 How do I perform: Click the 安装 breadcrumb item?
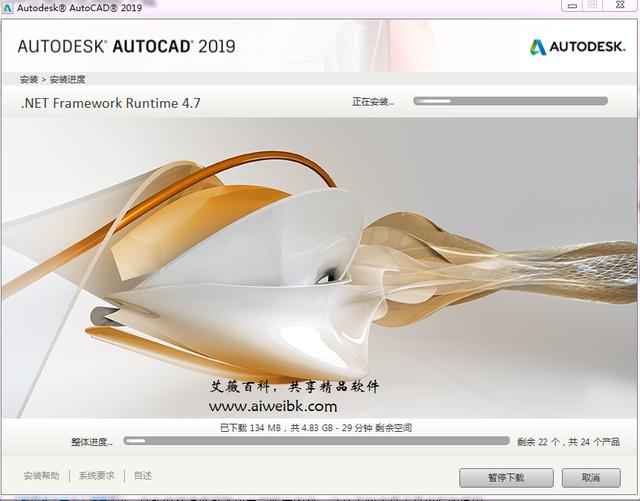click(29, 80)
